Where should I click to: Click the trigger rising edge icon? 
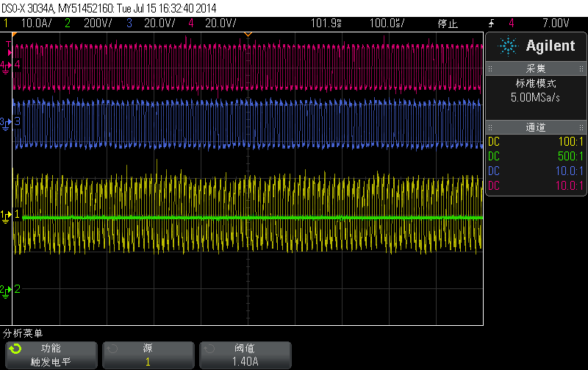pos(491,24)
